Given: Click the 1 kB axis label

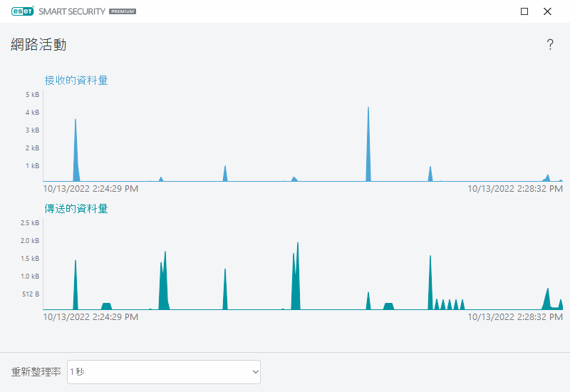Looking at the screenshot, I should coord(32,166).
